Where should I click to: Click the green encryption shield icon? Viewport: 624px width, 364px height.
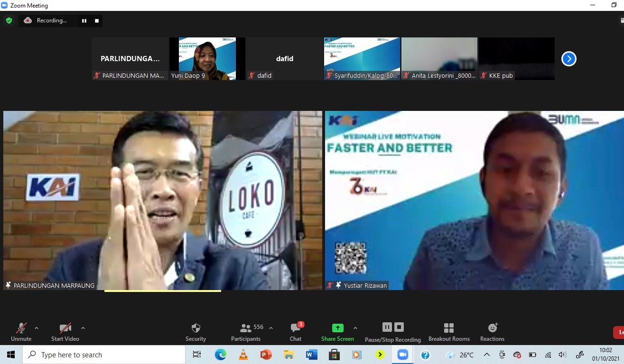pos(9,20)
